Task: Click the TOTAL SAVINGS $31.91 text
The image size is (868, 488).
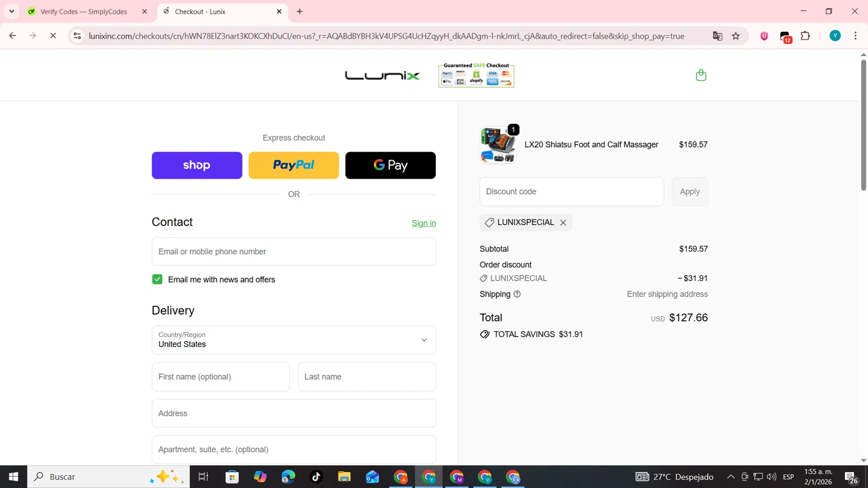Action: tap(538, 334)
